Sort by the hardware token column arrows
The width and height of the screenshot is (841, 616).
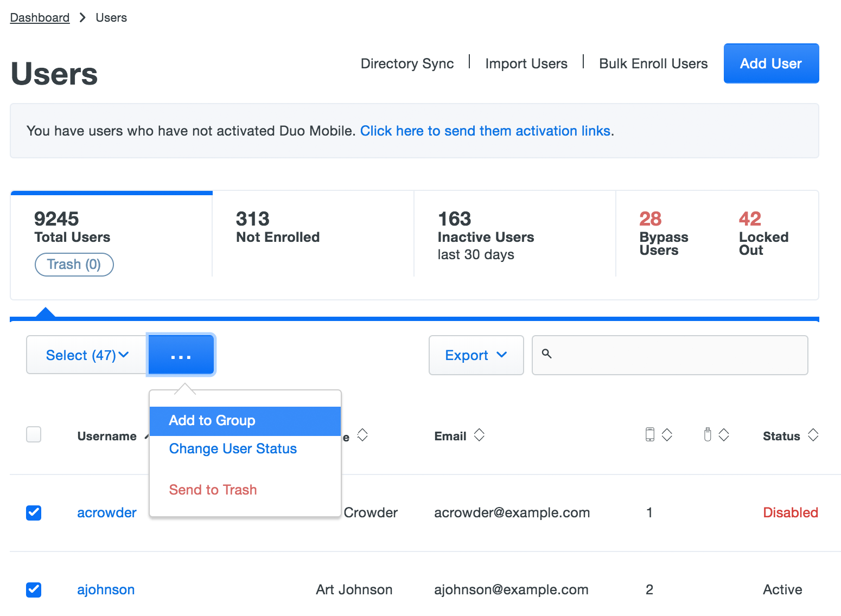[724, 435]
